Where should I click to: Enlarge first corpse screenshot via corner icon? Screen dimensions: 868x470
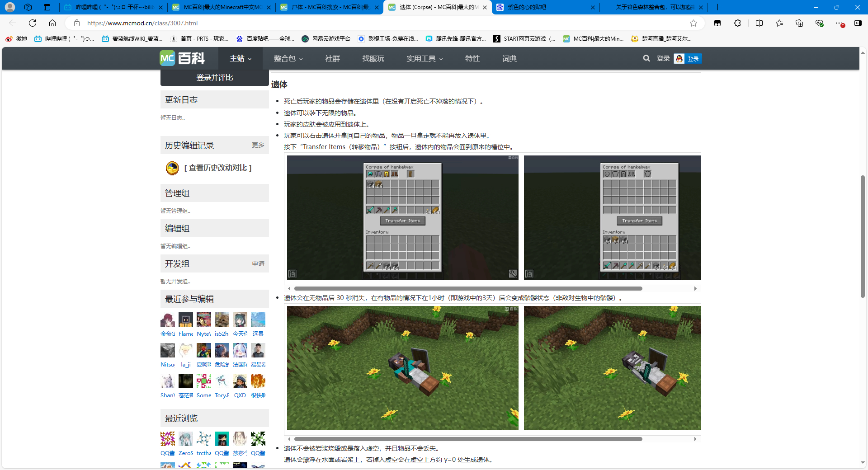click(x=513, y=273)
